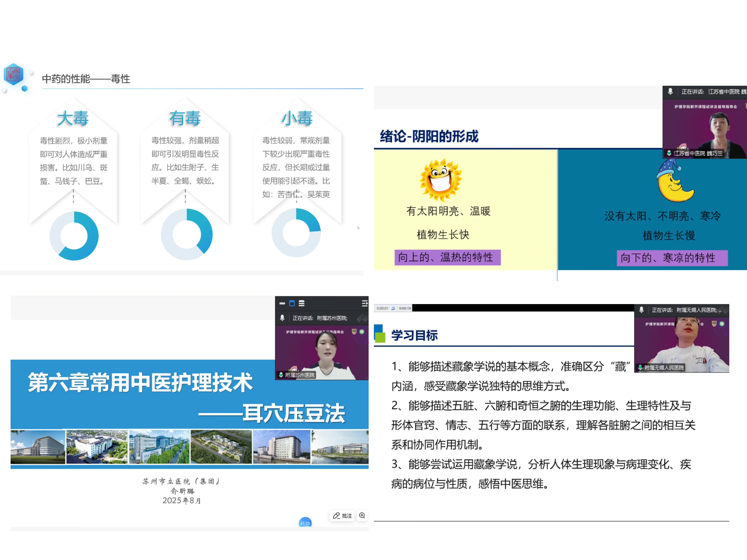The image size is (747, 560).
Task: Select the blue single-window view icon
Action: coord(292,303)
